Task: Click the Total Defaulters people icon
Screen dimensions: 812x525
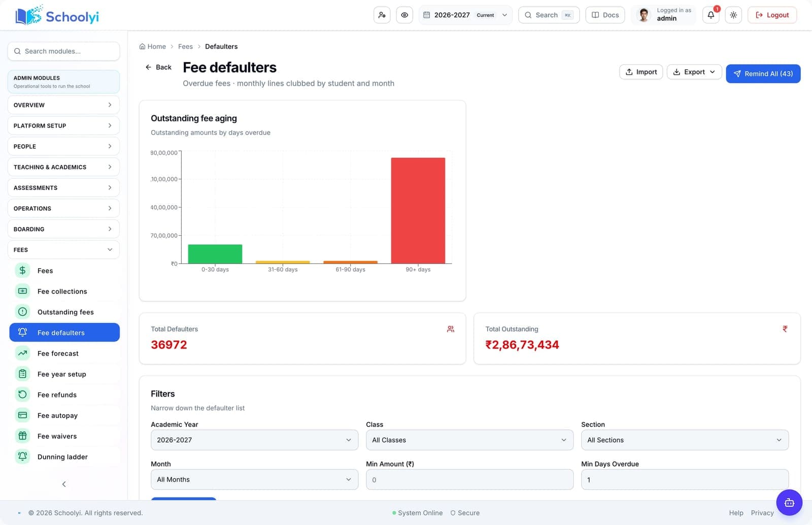Action: pos(451,329)
